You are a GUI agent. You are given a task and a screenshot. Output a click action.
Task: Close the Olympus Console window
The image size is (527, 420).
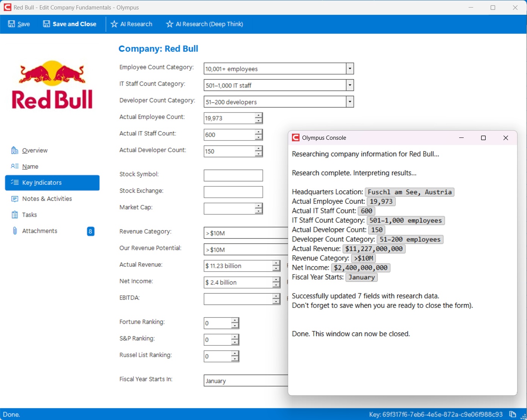505,138
